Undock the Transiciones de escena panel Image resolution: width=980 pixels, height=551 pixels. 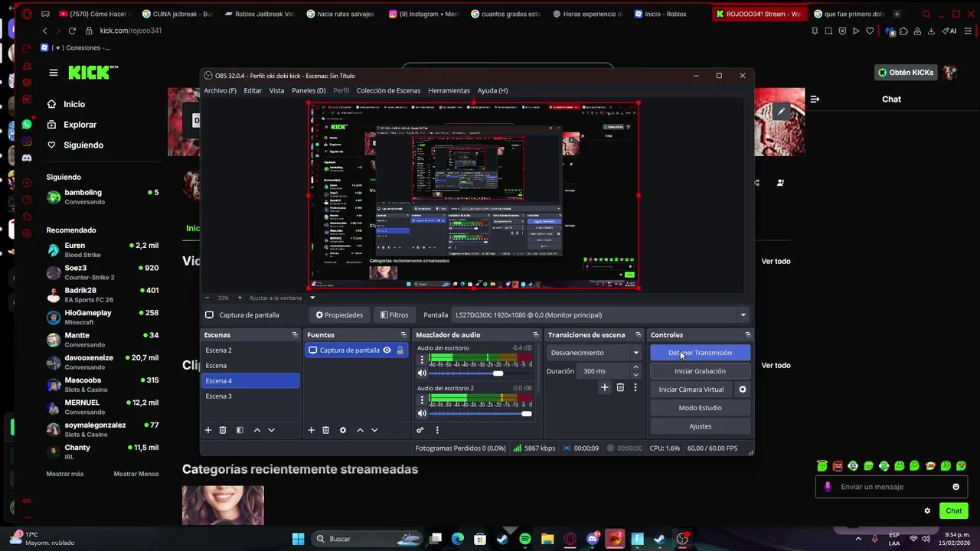(638, 334)
